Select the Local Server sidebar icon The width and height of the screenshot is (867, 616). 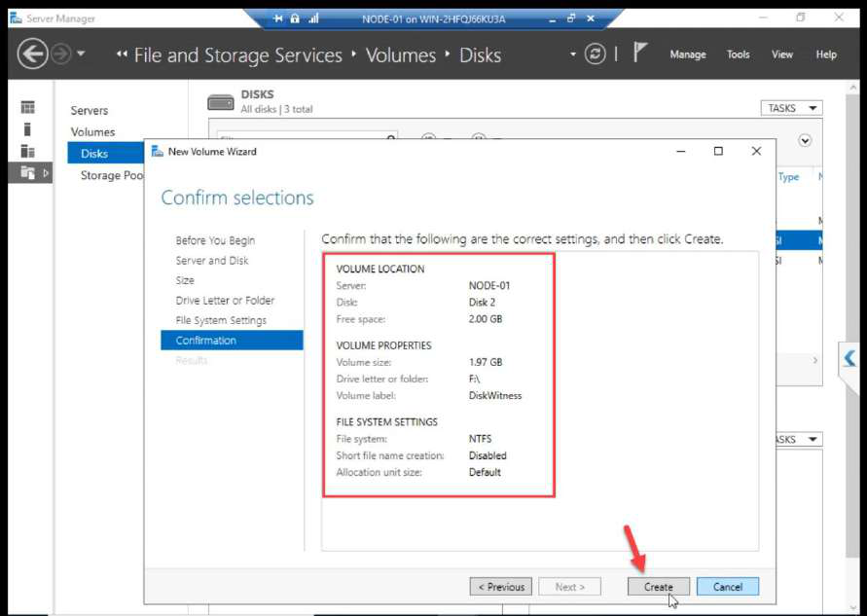27,128
